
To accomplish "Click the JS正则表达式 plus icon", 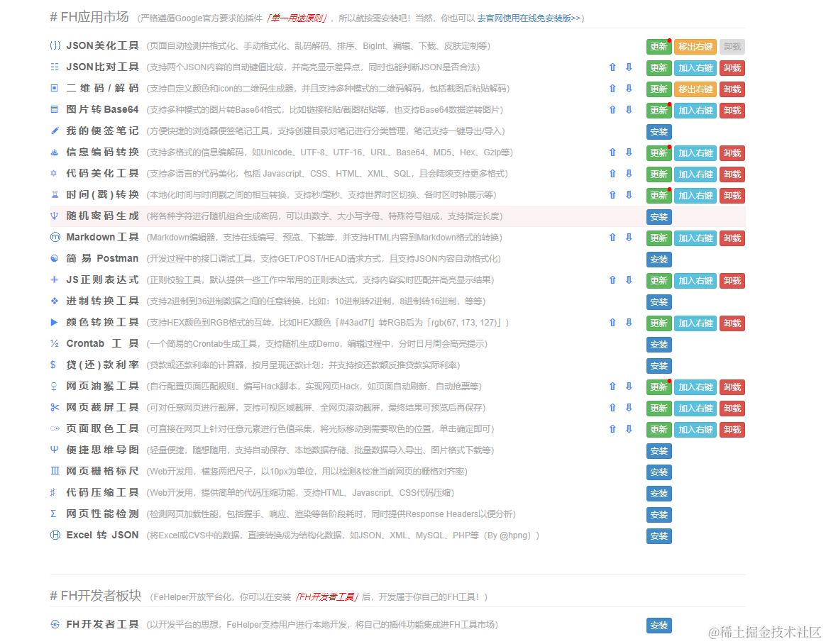I will pos(54,279).
